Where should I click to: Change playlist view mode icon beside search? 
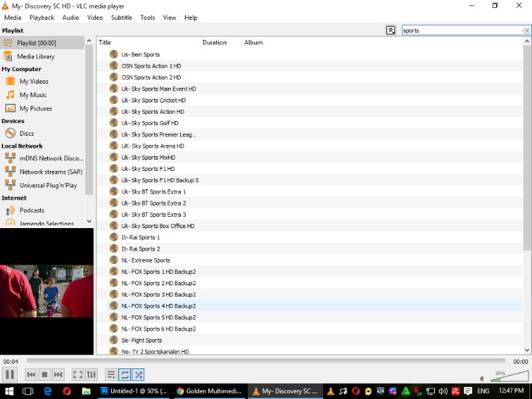(391, 30)
